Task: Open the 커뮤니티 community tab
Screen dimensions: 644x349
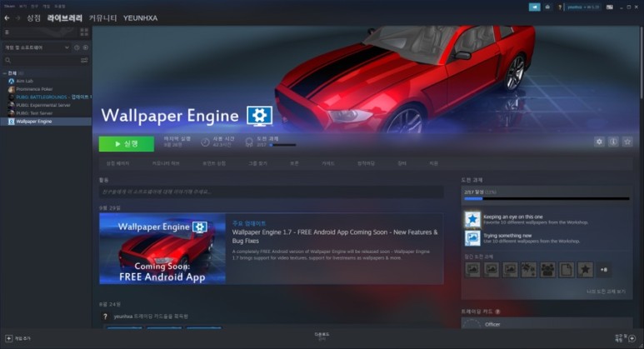Action: 102,18
